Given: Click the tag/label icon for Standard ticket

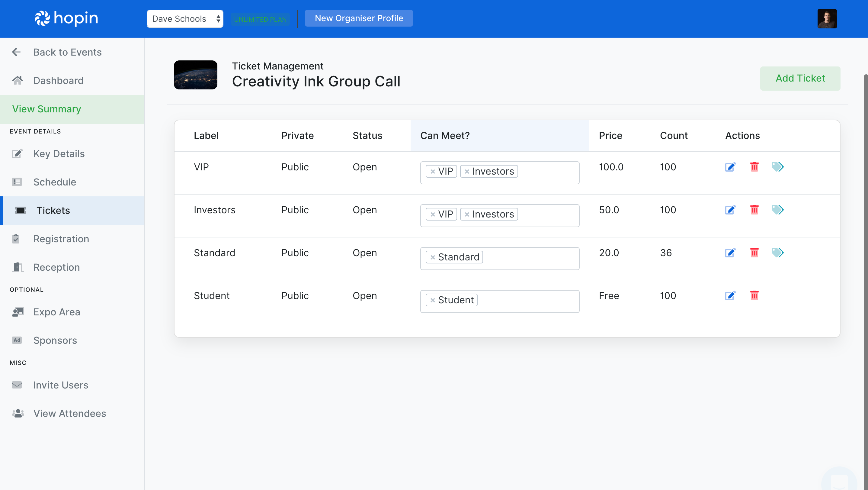Looking at the screenshot, I should (777, 253).
